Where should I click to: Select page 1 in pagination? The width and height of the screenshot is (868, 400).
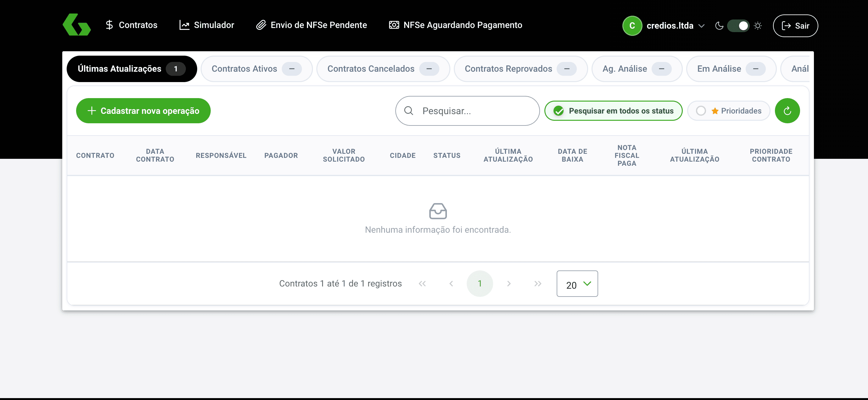coord(480,284)
